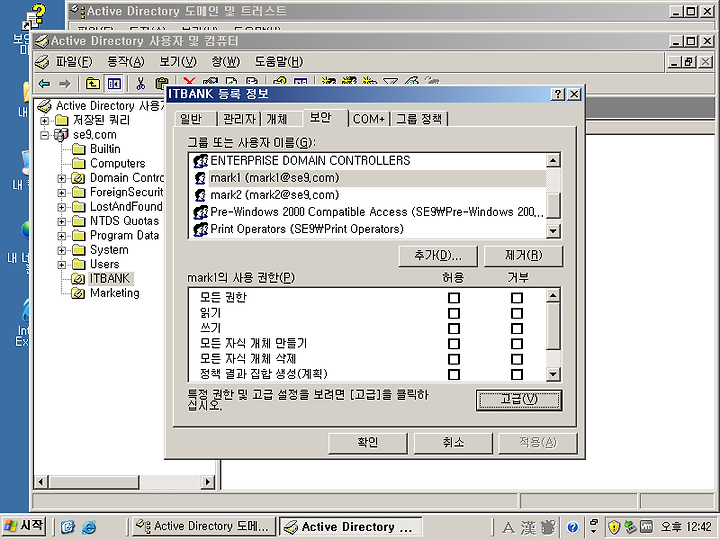
Task: Click the Marketing organizational unit icon
Action: (78, 293)
